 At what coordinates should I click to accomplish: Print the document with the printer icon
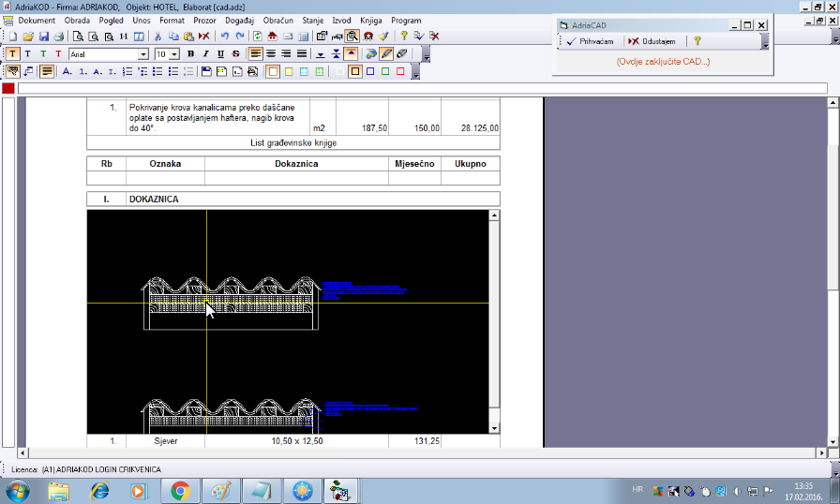[59, 37]
